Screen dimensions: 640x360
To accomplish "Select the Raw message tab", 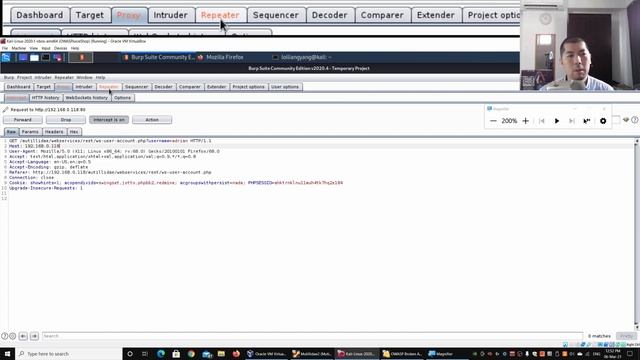I will 11,132.
